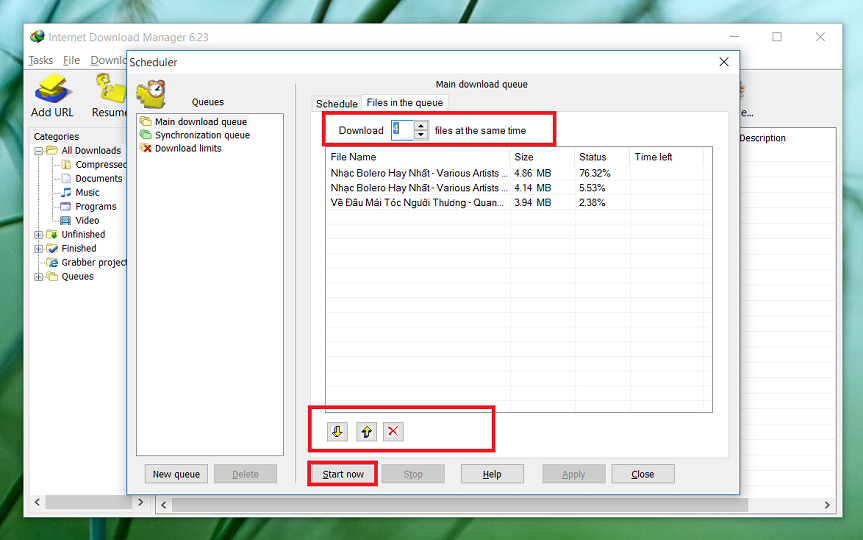Click download list scrollbar right arrow

pyautogui.click(x=827, y=505)
